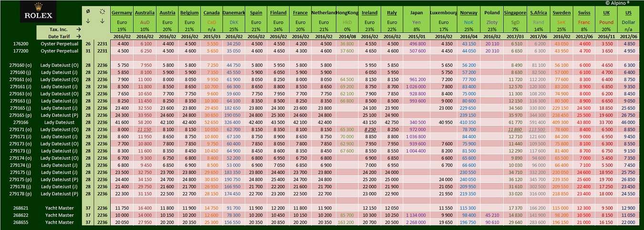This screenshot has width=644, height=230.
Task: Select Poland price 90 610 Zloty
Action: point(492,222)
